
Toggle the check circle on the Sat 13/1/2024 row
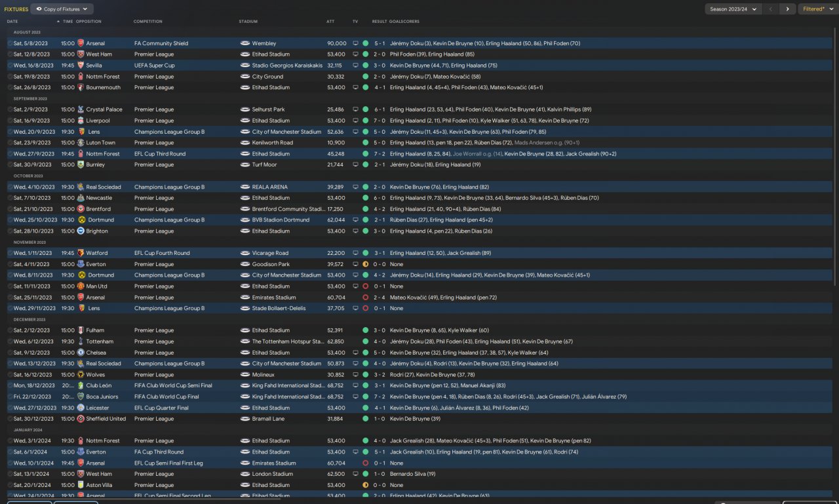pyautogui.click(x=10, y=474)
